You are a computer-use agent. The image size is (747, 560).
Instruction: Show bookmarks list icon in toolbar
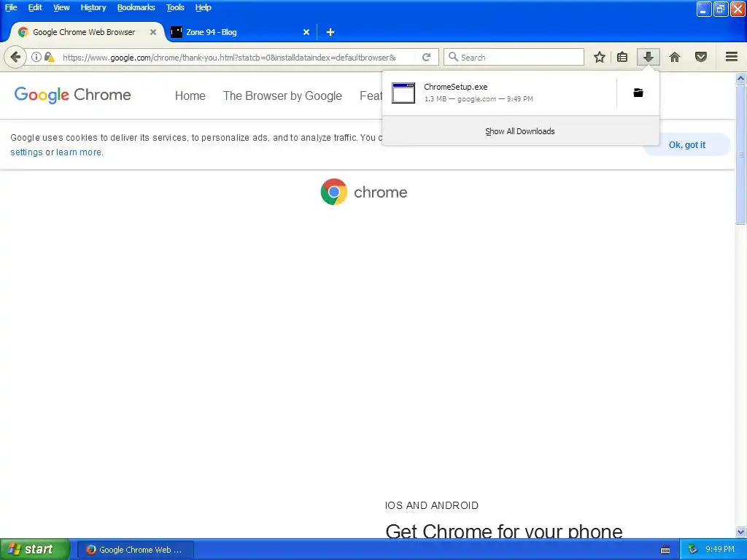(x=622, y=57)
